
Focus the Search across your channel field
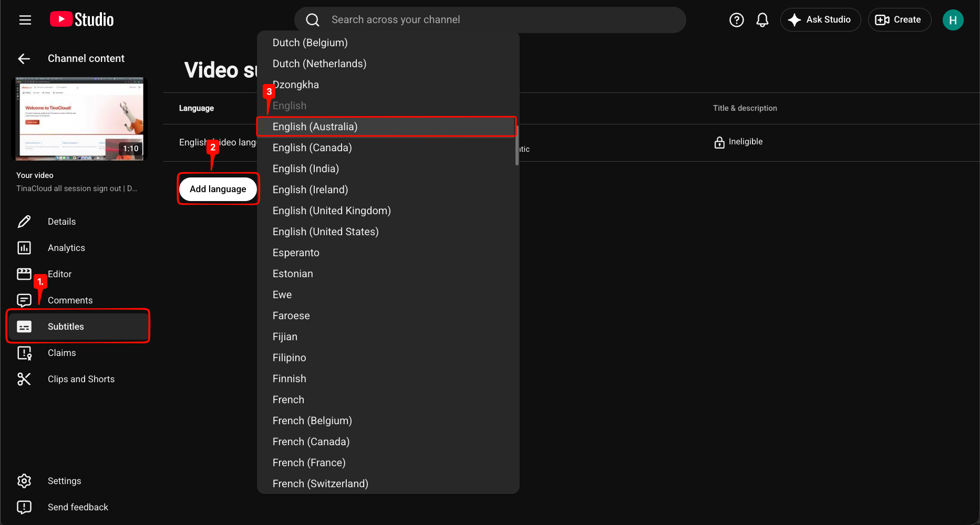[x=490, y=20]
